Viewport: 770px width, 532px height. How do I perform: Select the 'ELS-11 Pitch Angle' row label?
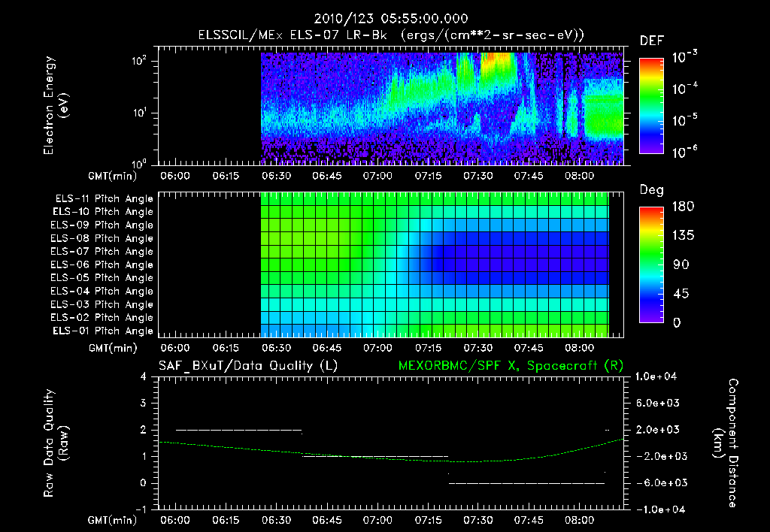pos(104,199)
